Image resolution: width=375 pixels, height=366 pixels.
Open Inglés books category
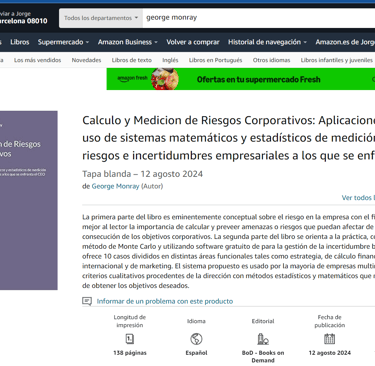(x=170, y=60)
